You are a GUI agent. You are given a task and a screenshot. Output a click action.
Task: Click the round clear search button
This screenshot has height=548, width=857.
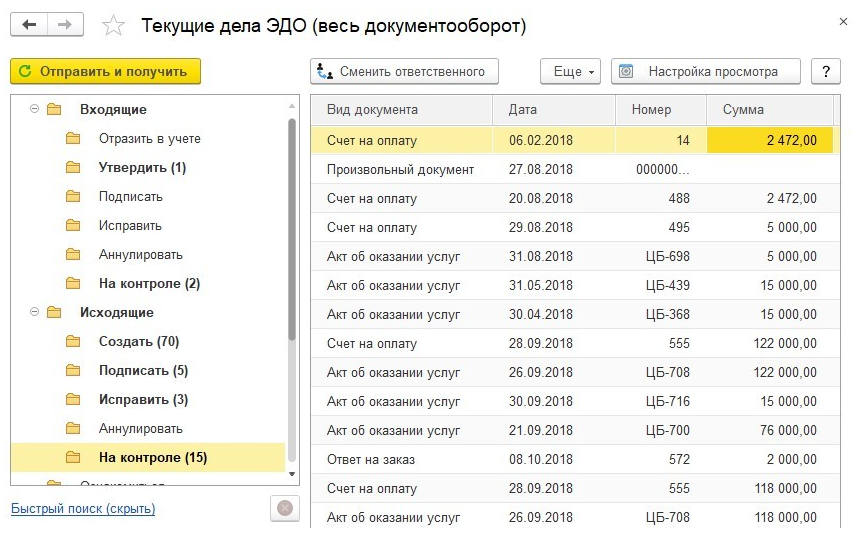285,509
